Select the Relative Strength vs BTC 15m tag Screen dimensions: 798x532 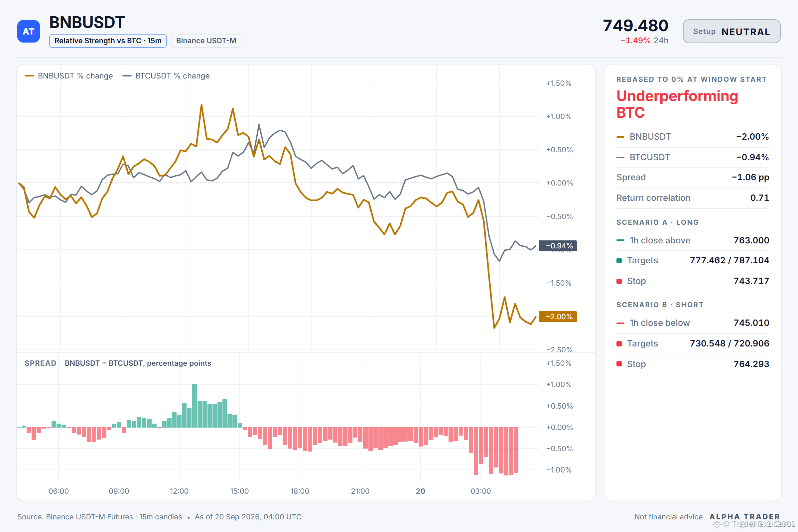point(108,41)
